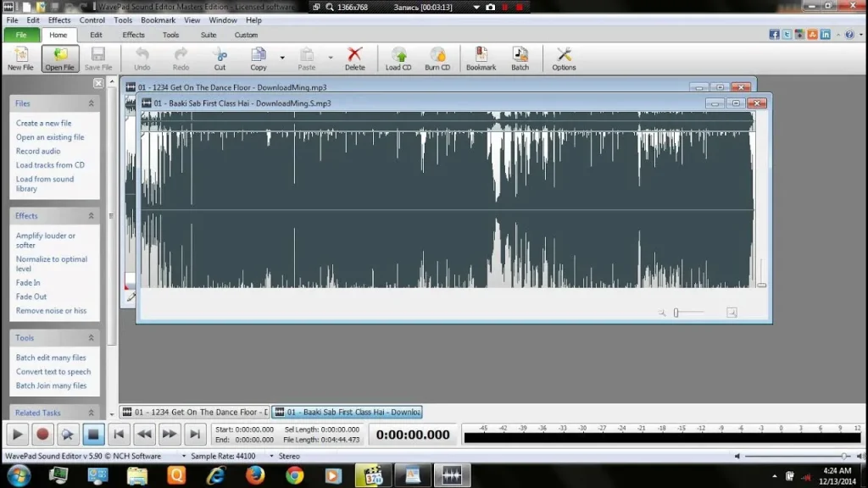This screenshot has height=488, width=868.
Task: Collapse the Effects sidebar section
Action: click(91, 216)
